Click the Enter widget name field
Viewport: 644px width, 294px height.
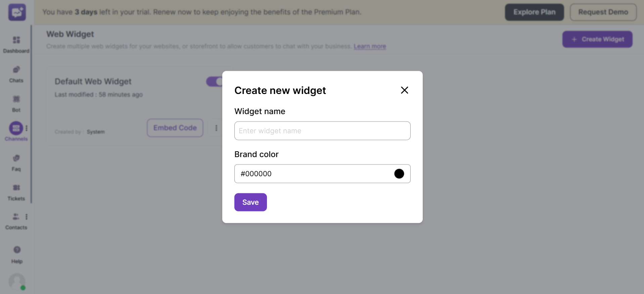[x=322, y=131]
